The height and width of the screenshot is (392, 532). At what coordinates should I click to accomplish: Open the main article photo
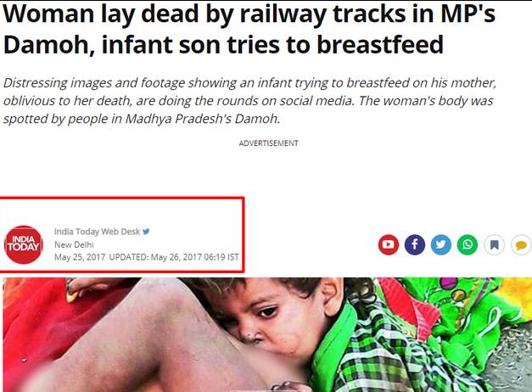pyautogui.click(x=267, y=334)
